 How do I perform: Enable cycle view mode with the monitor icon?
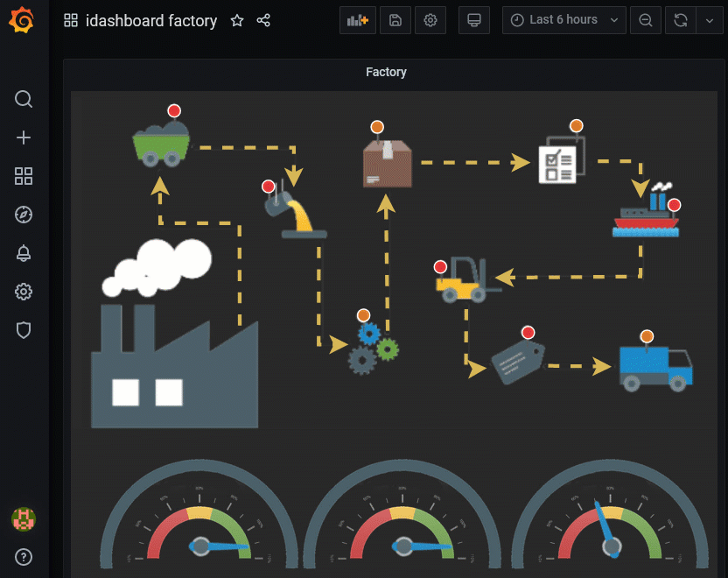click(473, 19)
